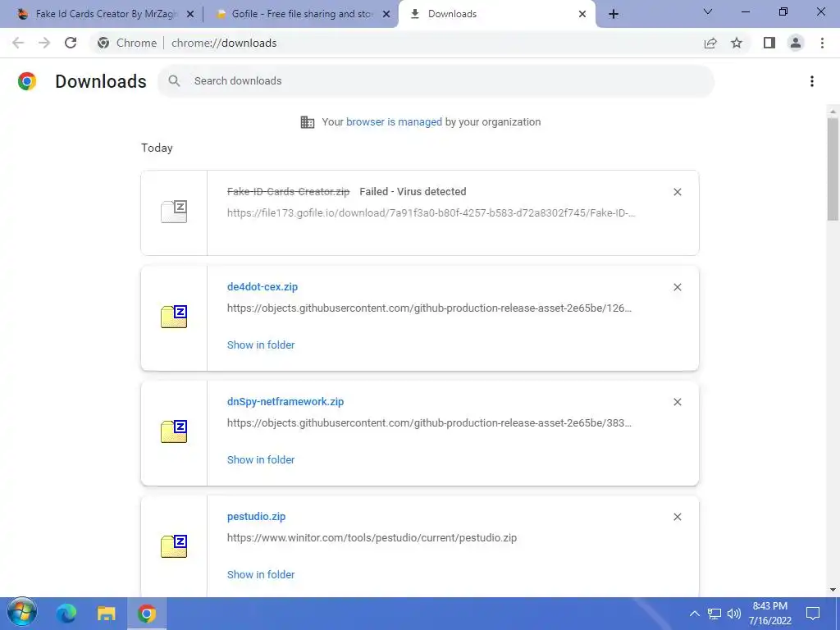Bookmark this page with star icon
Screen dimensions: 840x630
click(737, 43)
